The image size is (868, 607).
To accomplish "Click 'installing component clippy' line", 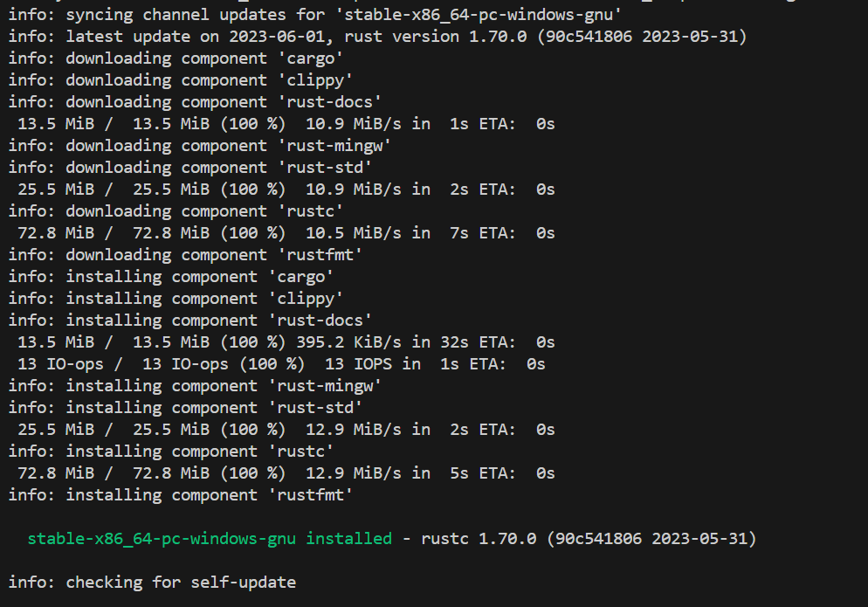I will (176, 299).
